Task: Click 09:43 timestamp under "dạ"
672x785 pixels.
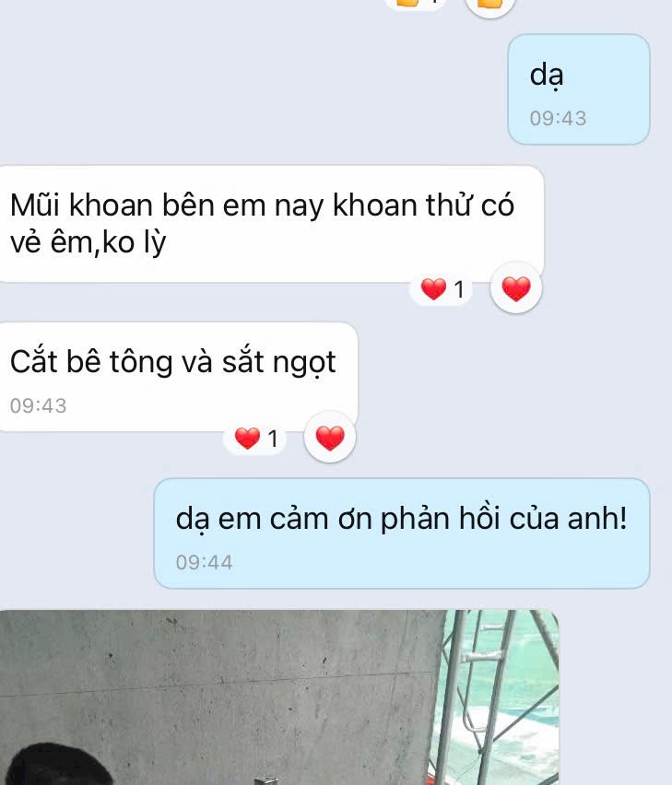Action: tap(558, 119)
